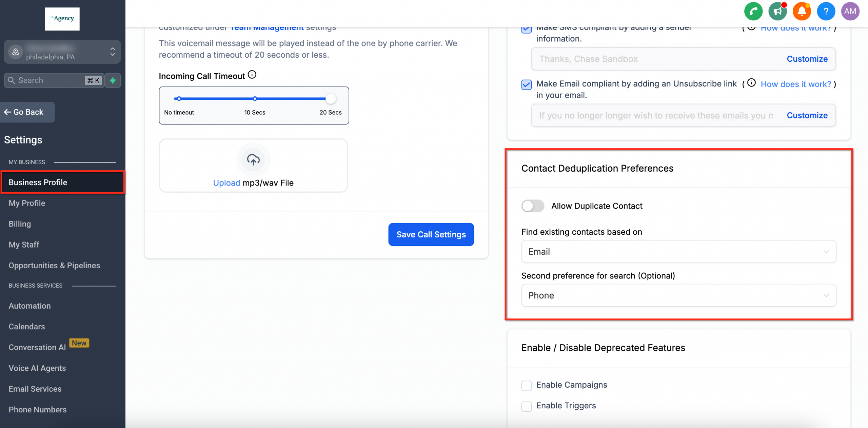Click the Incoming Call Timeout info icon
Image resolution: width=868 pixels, height=428 pixels.
(x=252, y=75)
